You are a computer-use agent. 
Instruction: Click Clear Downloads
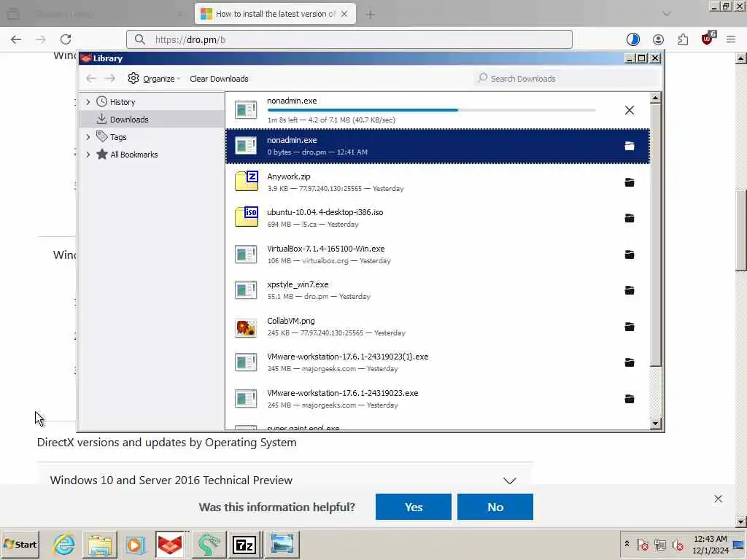219,79
